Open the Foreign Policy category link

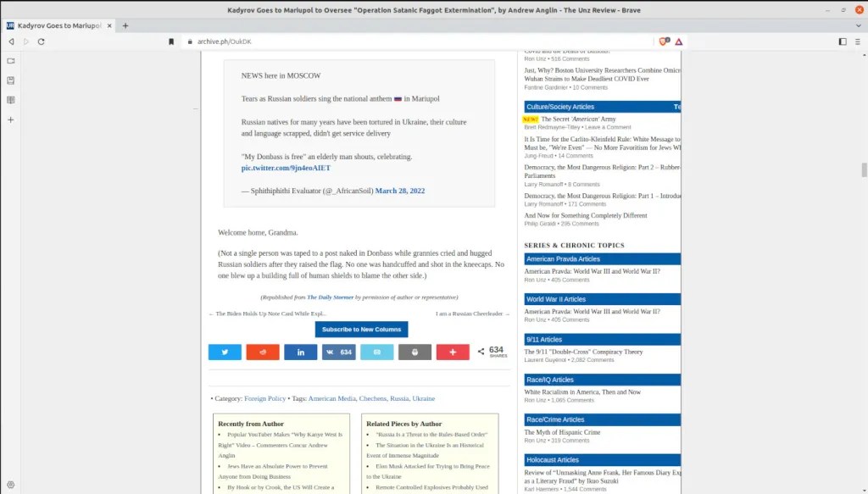tap(264, 398)
